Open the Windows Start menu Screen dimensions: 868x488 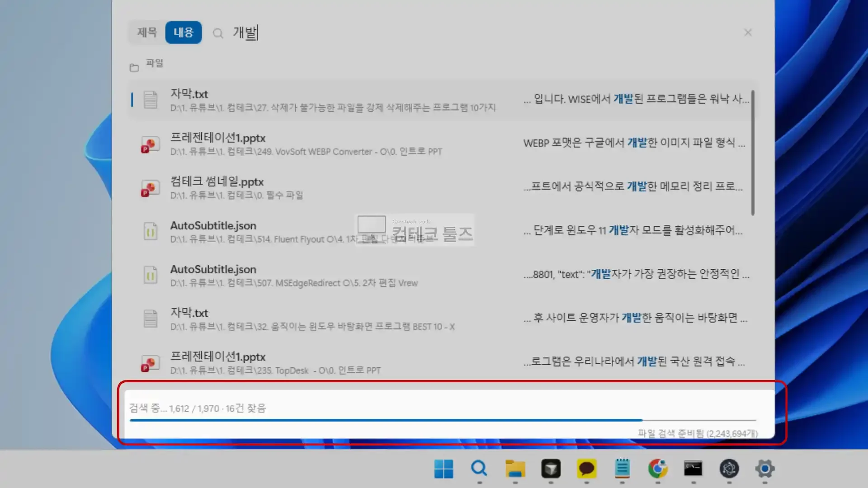pyautogui.click(x=443, y=469)
